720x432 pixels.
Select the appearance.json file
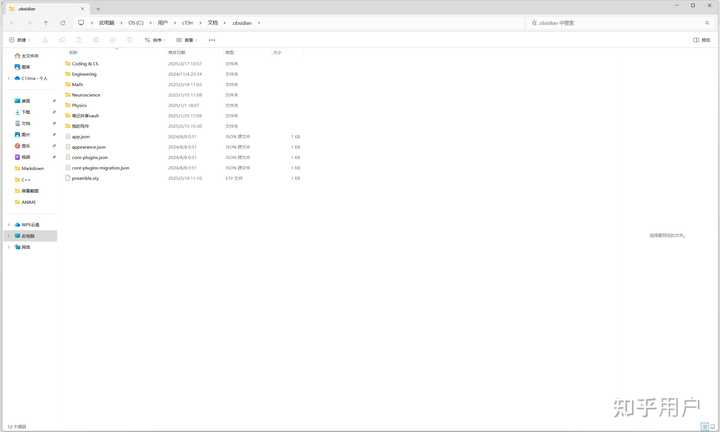tap(89, 147)
